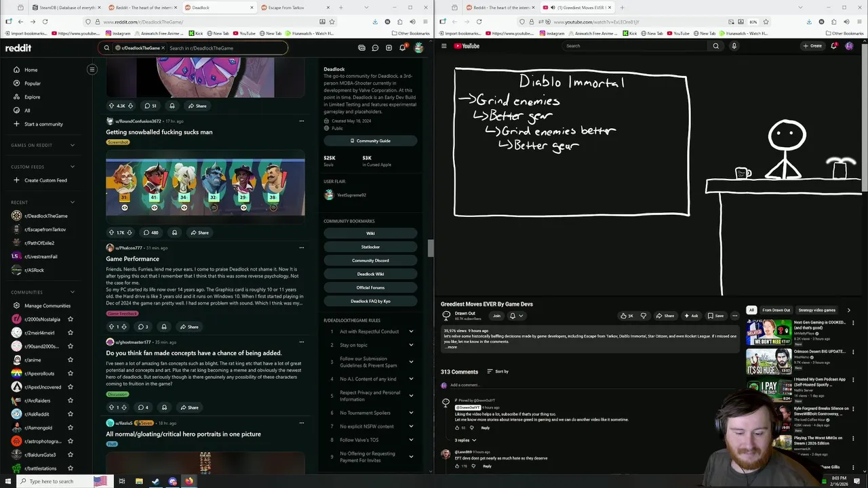Open Firefox from the taskbar
The image size is (868, 488).
(189, 481)
